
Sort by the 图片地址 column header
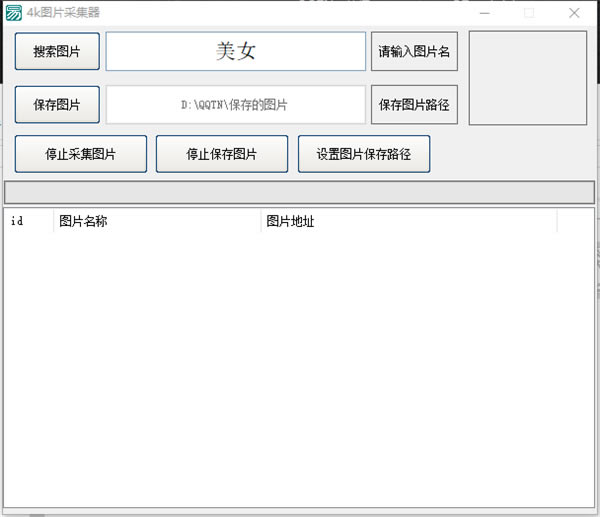coord(408,222)
